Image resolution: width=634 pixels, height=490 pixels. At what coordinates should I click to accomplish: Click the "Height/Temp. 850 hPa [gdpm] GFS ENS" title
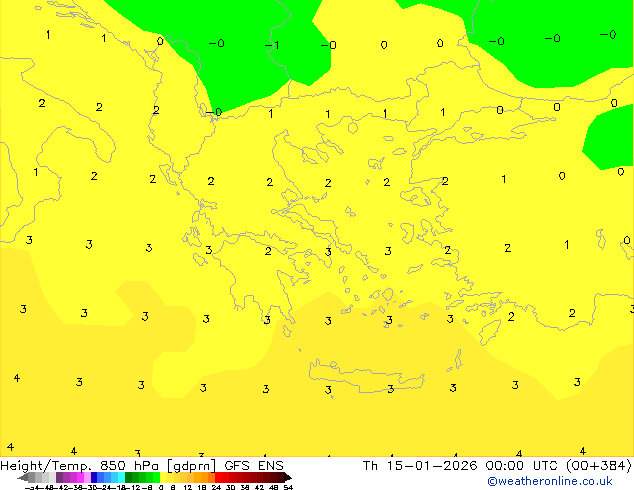(x=142, y=465)
